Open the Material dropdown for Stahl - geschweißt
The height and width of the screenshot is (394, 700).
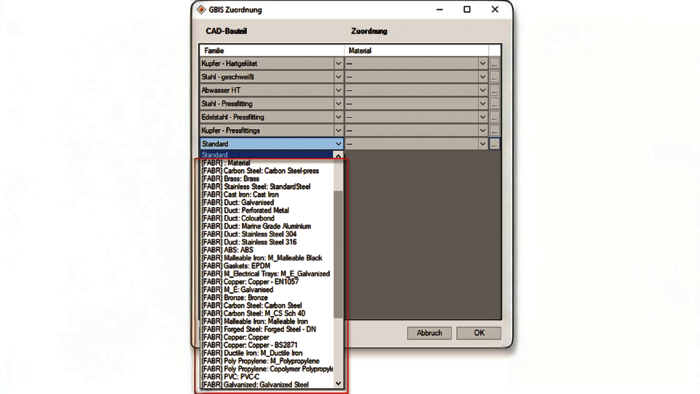pos(483,77)
